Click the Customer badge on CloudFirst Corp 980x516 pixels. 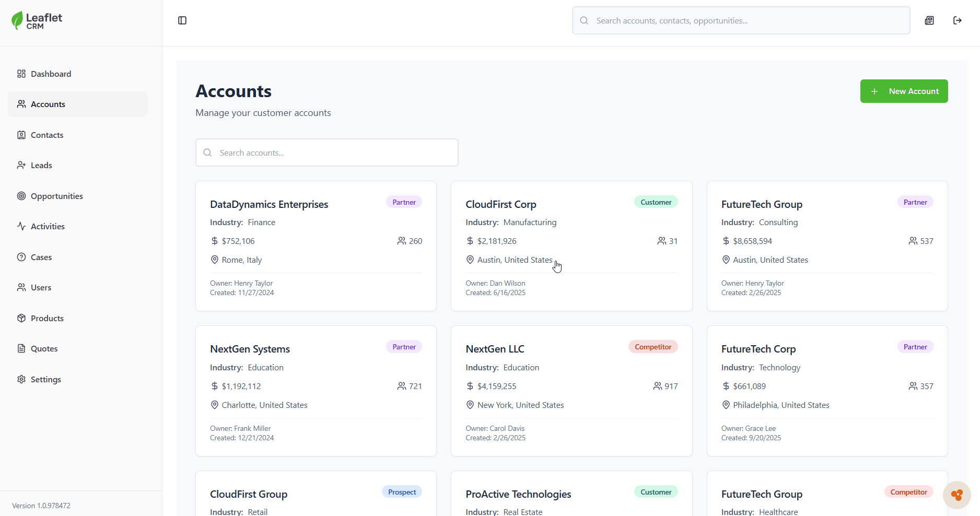click(656, 202)
